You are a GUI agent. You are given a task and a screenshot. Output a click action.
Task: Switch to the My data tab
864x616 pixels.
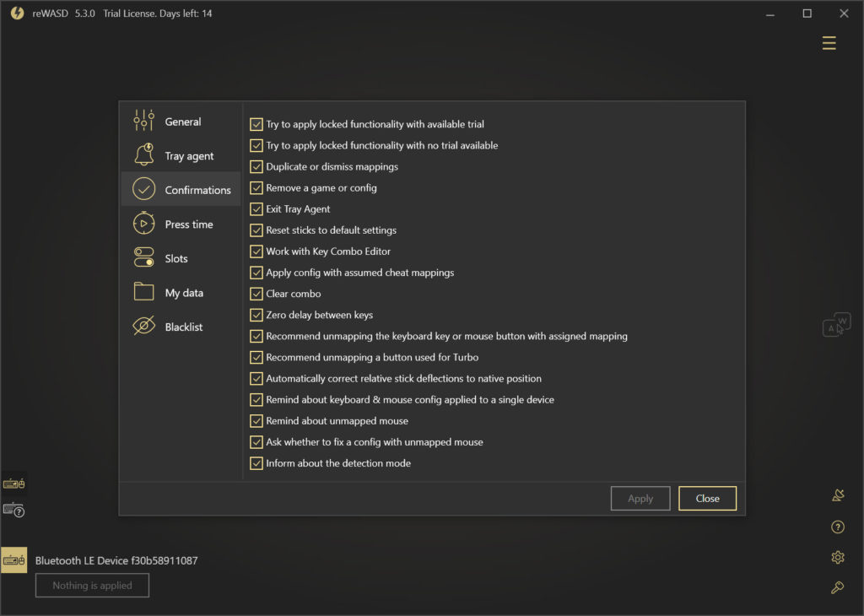(x=181, y=292)
